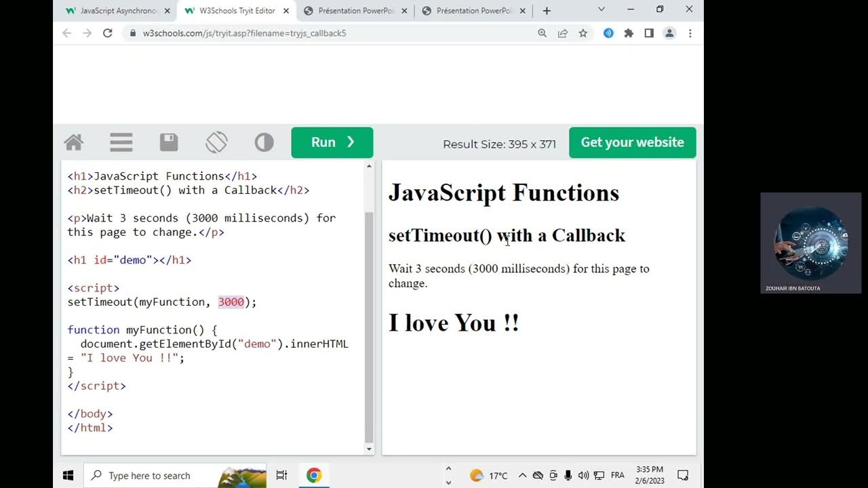868x488 pixels.
Task: Toggle dark mode contrast icon
Action: [x=264, y=142]
